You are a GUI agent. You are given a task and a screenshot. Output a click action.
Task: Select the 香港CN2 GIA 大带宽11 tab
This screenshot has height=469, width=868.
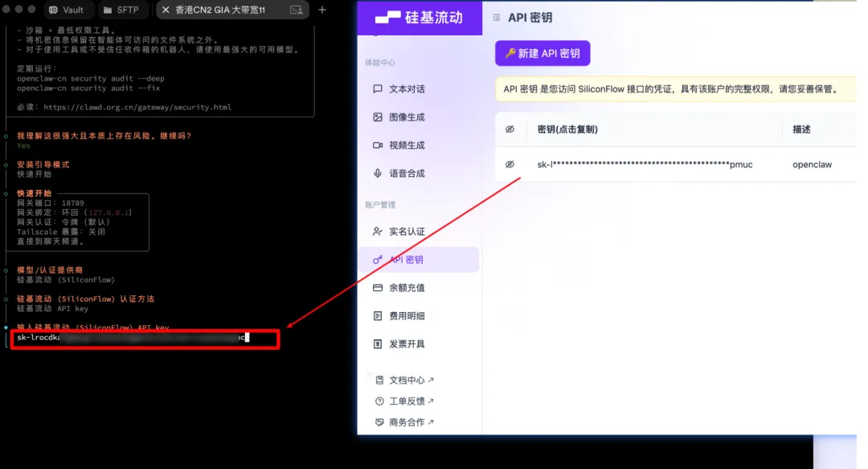point(232,10)
